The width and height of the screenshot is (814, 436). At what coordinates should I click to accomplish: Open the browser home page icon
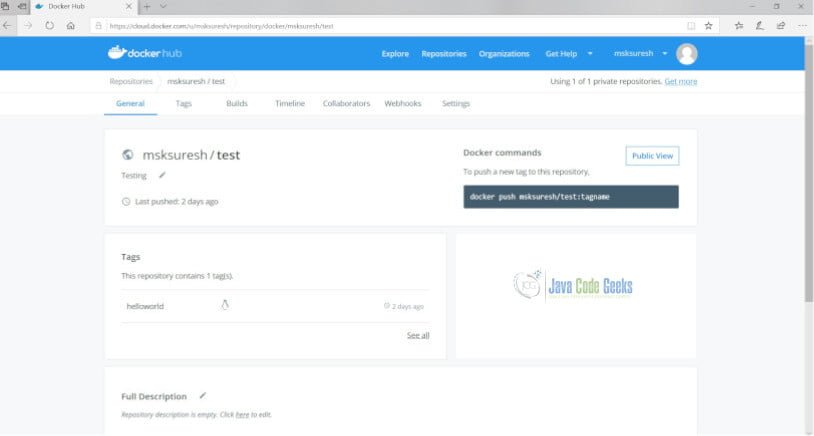point(71,25)
